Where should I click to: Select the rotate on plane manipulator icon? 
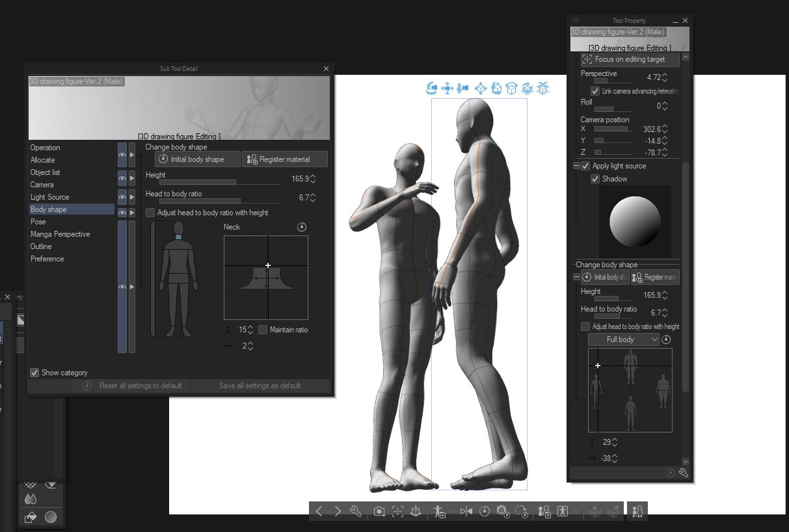coord(512,88)
